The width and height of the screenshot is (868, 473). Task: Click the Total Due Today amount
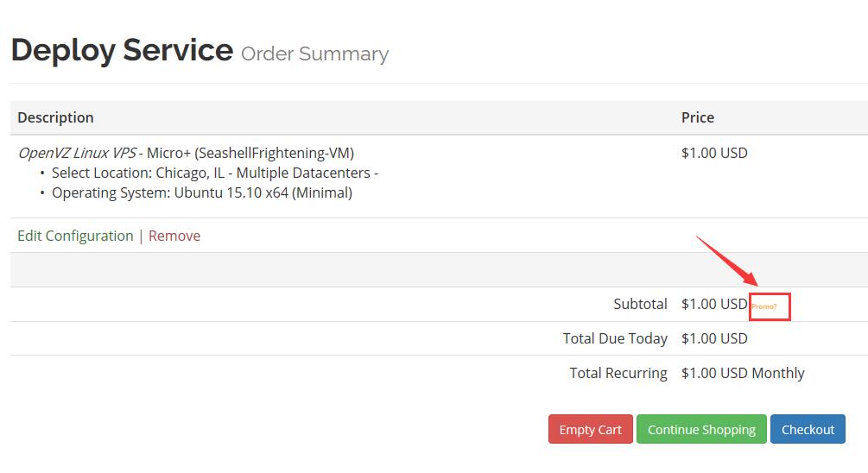(x=714, y=338)
